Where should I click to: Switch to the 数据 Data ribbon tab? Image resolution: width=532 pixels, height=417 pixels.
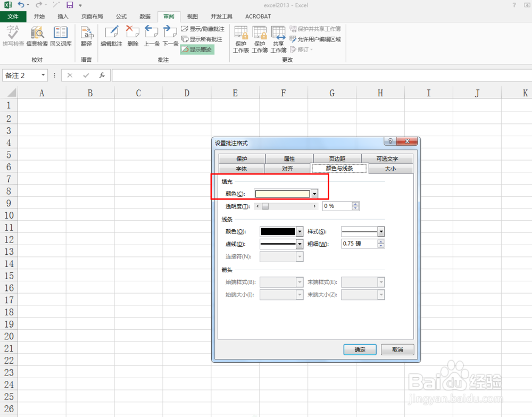(145, 16)
